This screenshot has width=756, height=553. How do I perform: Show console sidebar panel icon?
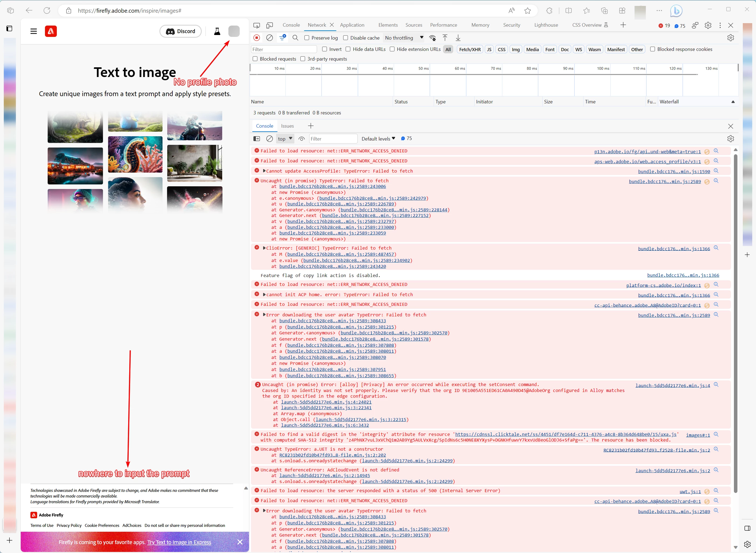257,139
